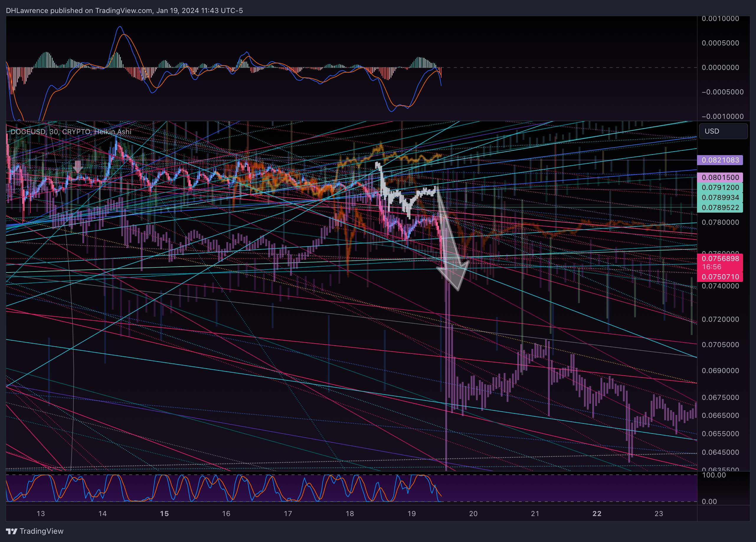Screen dimensions: 756x542
Task: Select date 17 on the time axis
Action: 288,513
